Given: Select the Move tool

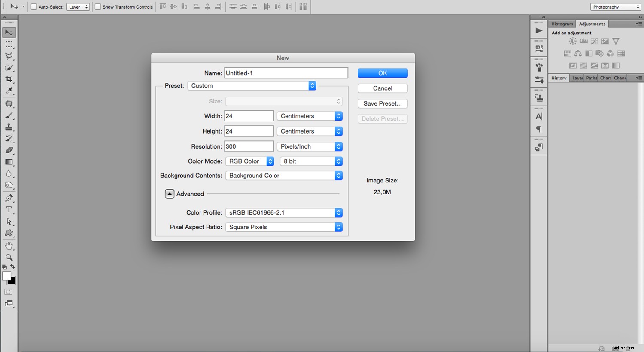Looking at the screenshot, I should click(x=9, y=32).
